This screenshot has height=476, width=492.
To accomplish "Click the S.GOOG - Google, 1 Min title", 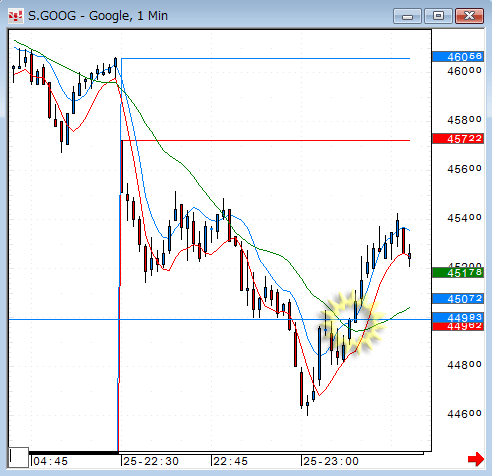I will (98, 16).
